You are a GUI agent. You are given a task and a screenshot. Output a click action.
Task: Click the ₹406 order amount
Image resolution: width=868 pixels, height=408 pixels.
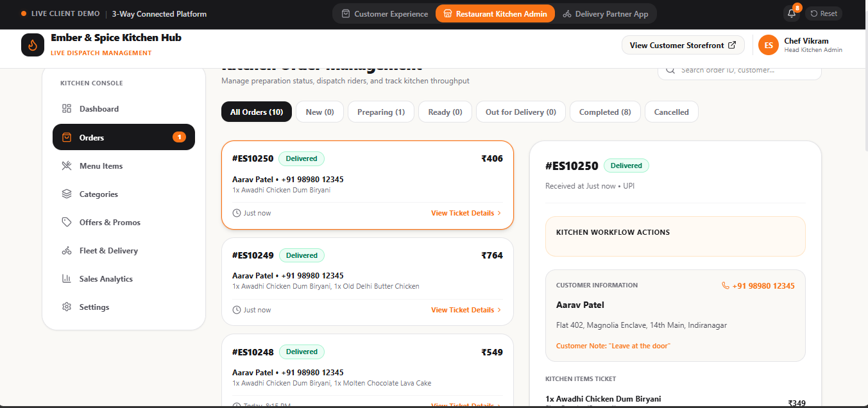(x=492, y=158)
